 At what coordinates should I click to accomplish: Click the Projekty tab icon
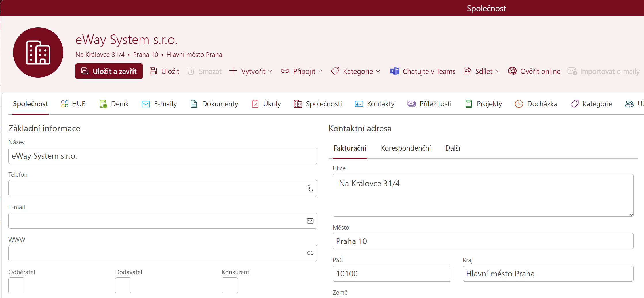(468, 104)
